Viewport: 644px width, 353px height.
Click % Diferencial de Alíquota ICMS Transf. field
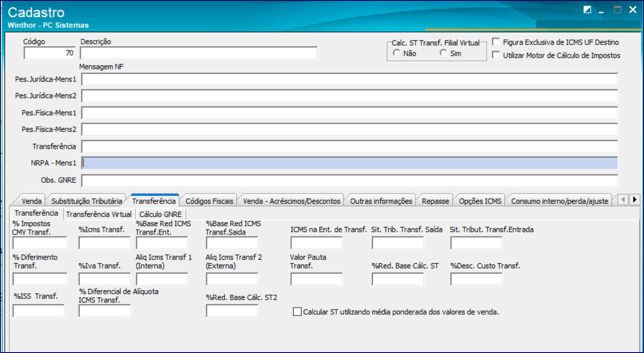tap(105, 311)
